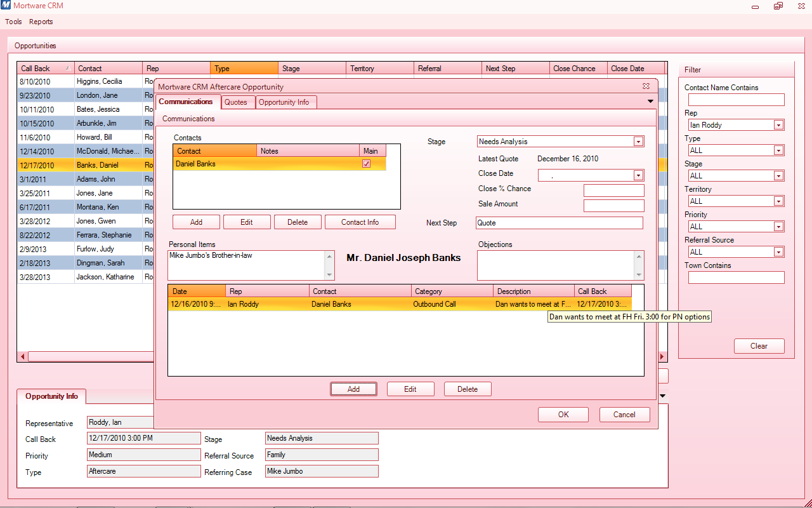This screenshot has width=812, height=508.
Task: Expand the lower panel overflow arrow
Action: click(x=663, y=396)
